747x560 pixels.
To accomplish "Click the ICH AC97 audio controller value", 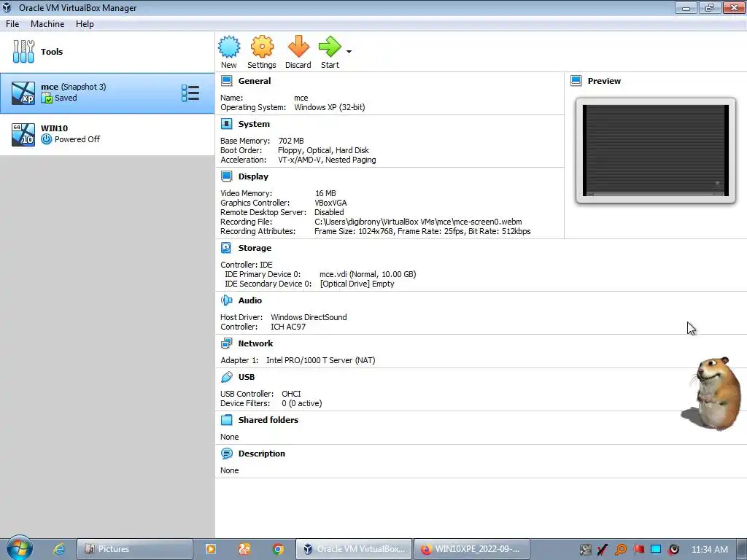I will (x=288, y=327).
